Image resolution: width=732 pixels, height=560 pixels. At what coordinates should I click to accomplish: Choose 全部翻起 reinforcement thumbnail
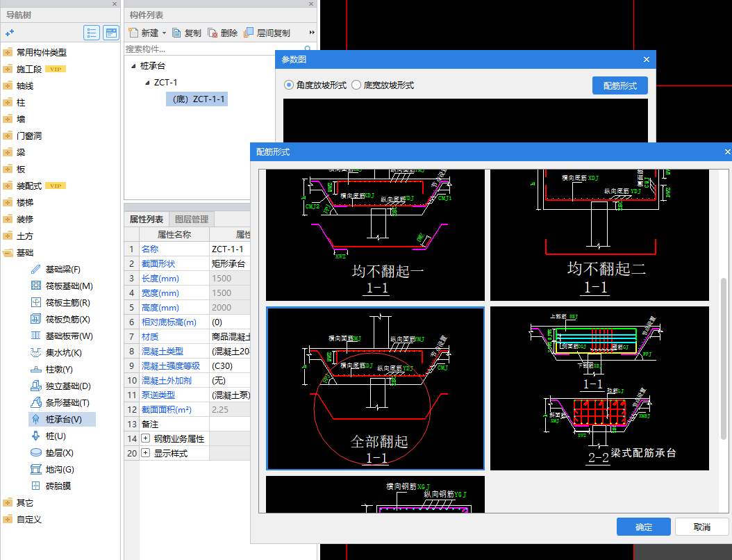[x=375, y=388]
